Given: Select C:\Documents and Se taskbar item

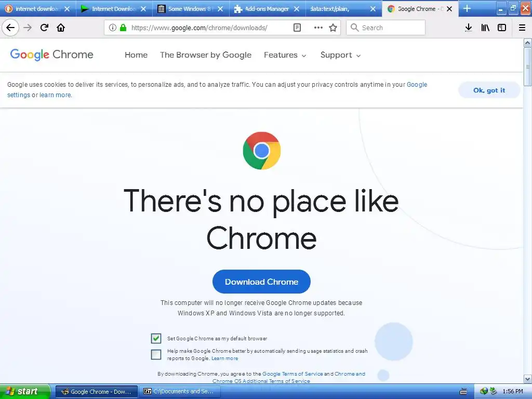Looking at the screenshot, I should coord(180,392).
